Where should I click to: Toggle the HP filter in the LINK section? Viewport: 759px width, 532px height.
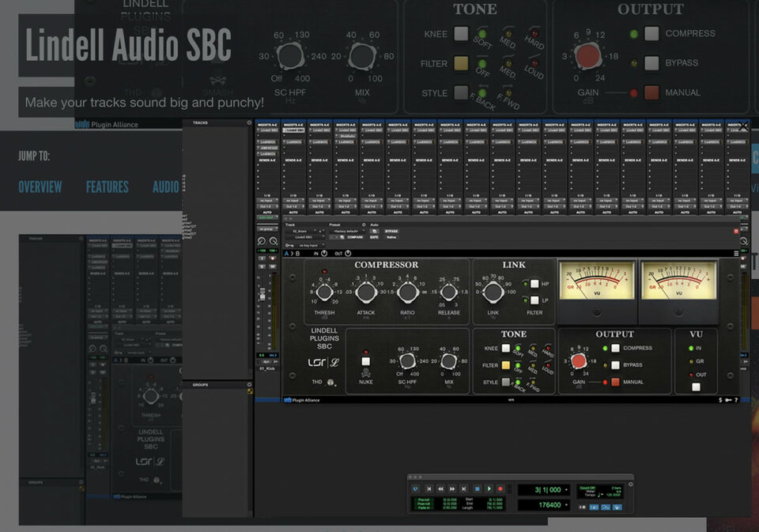tap(534, 285)
